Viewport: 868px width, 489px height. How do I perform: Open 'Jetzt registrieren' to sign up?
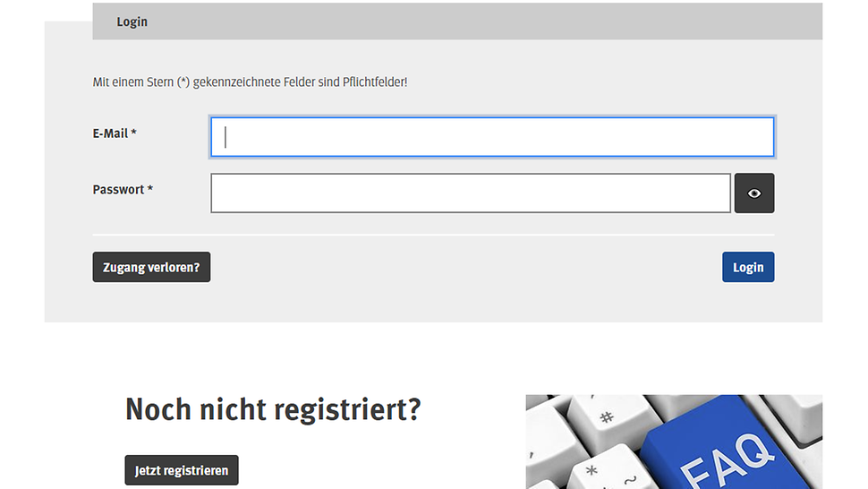pos(182,470)
